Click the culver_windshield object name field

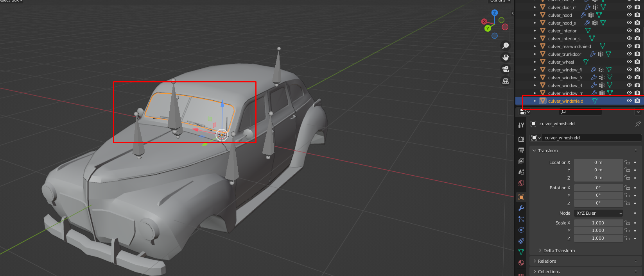592,138
